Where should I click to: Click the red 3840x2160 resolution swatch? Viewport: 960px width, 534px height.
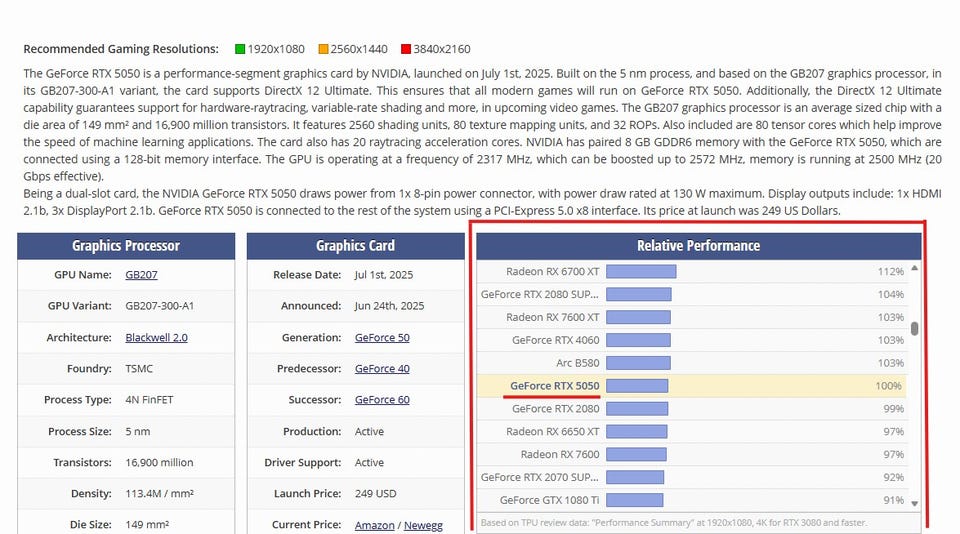tap(406, 49)
